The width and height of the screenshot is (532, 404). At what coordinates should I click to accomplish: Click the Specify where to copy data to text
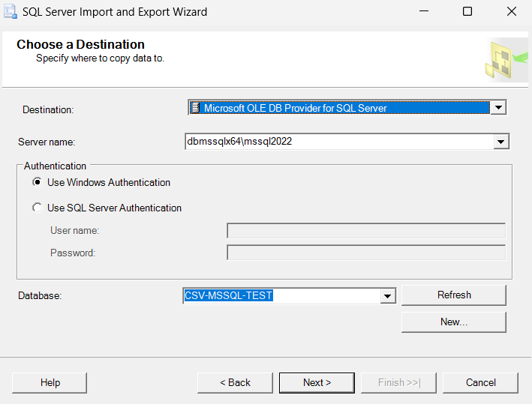pyautogui.click(x=100, y=58)
